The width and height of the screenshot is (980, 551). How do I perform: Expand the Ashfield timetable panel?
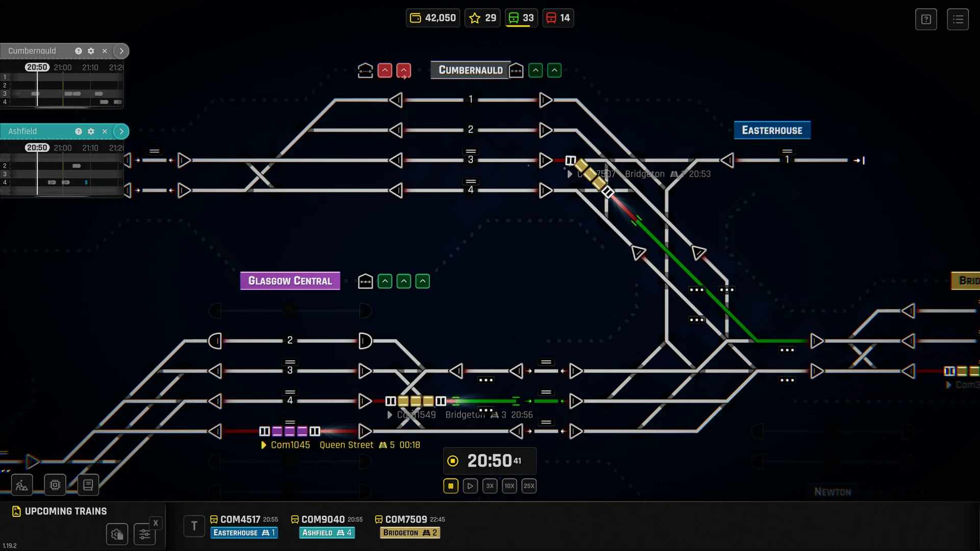click(x=121, y=131)
